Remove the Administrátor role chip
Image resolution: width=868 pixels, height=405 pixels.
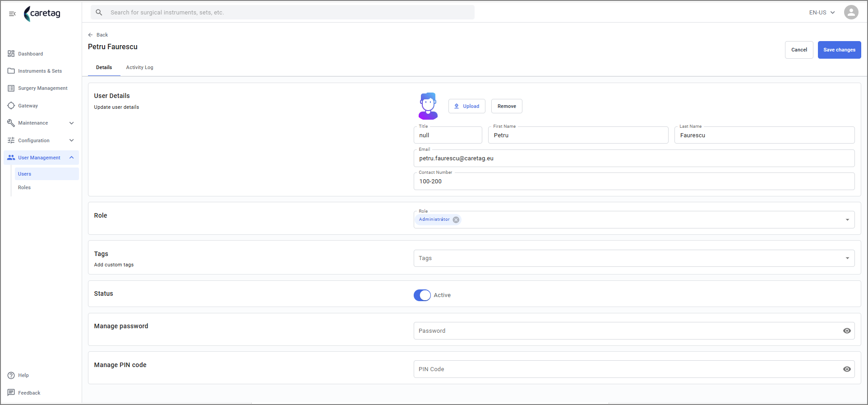(x=456, y=220)
